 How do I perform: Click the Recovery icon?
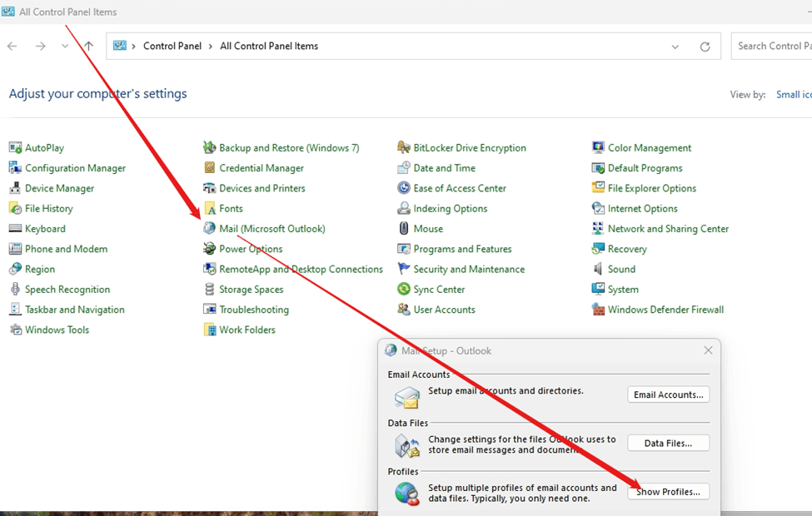coord(598,249)
